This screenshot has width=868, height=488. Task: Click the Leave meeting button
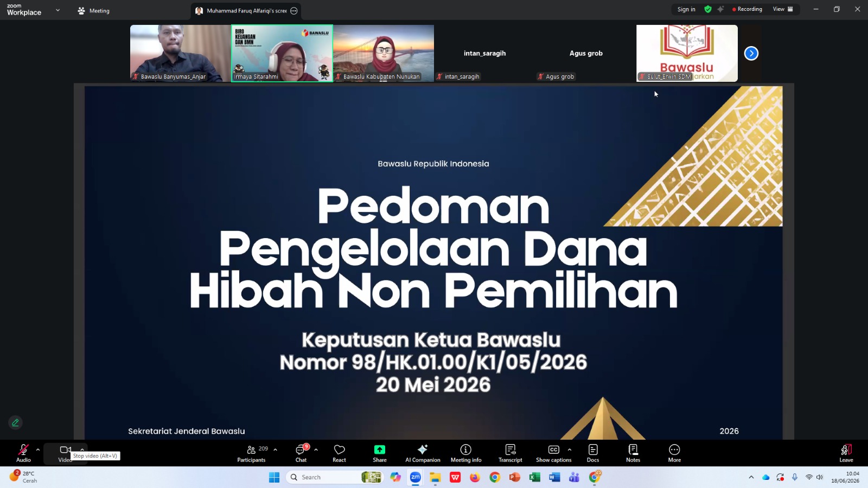846,453
